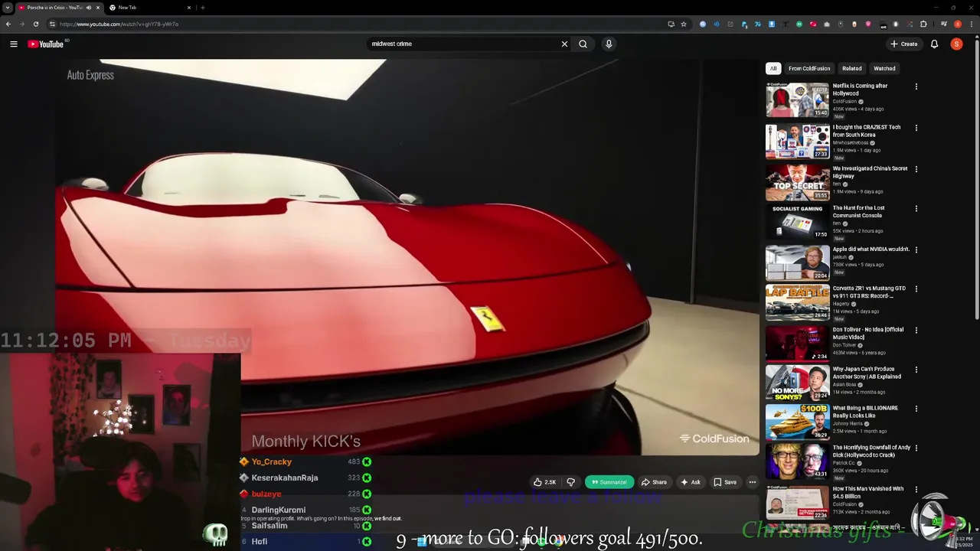The height and width of the screenshot is (551, 980).
Task: Click the Create button
Action: (x=904, y=44)
